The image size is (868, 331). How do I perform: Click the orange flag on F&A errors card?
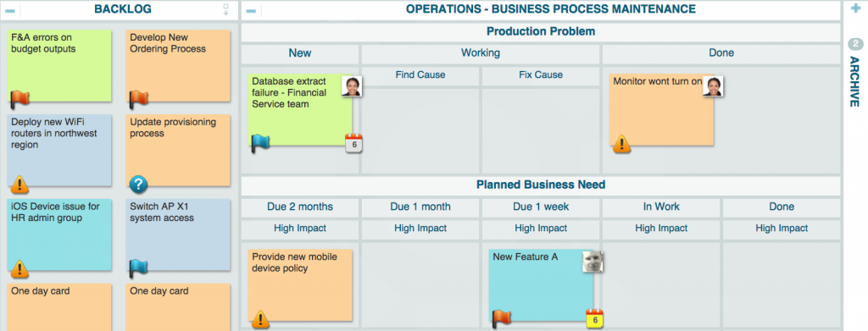[x=20, y=99]
